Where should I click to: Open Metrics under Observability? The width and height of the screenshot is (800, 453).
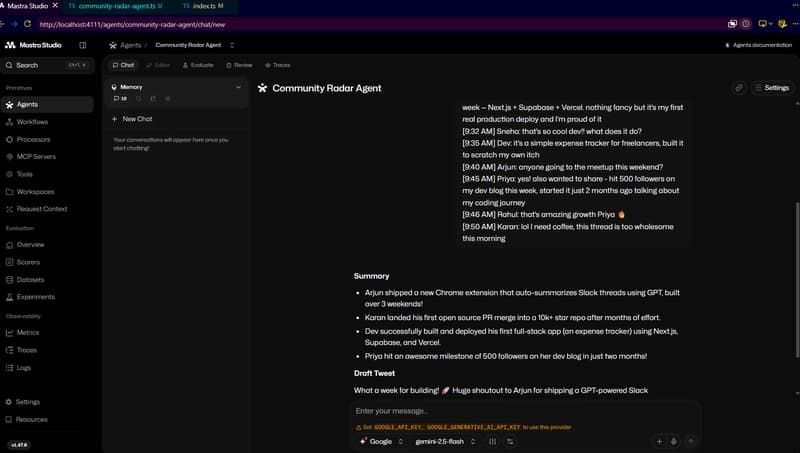(x=47, y=333)
